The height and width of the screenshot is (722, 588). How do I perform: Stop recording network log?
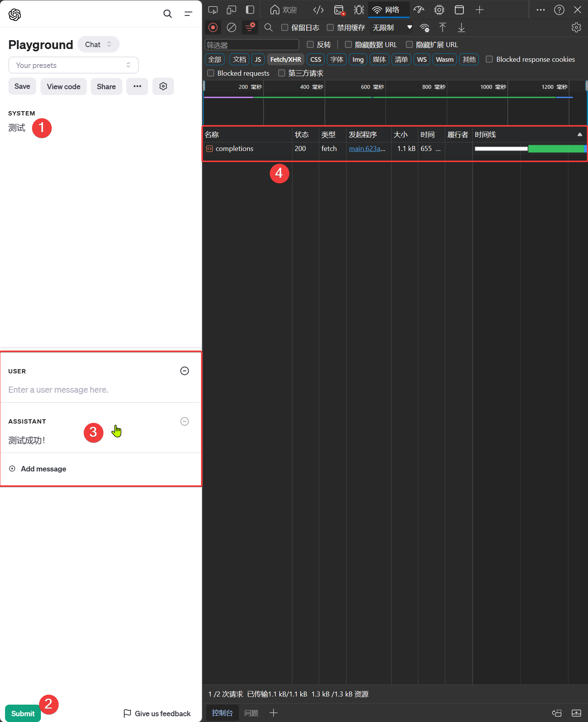[213, 27]
